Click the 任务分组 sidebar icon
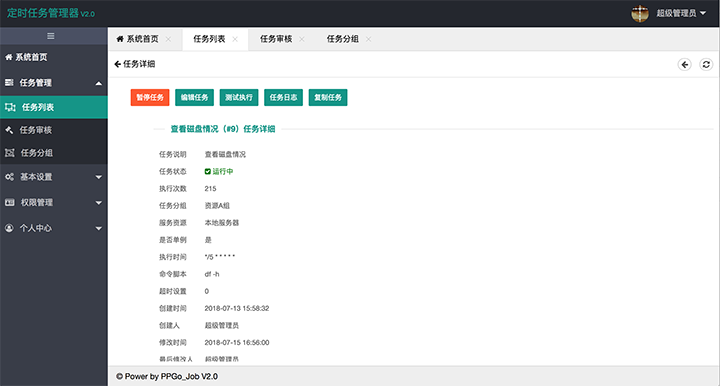The width and height of the screenshot is (720, 386). point(10,153)
